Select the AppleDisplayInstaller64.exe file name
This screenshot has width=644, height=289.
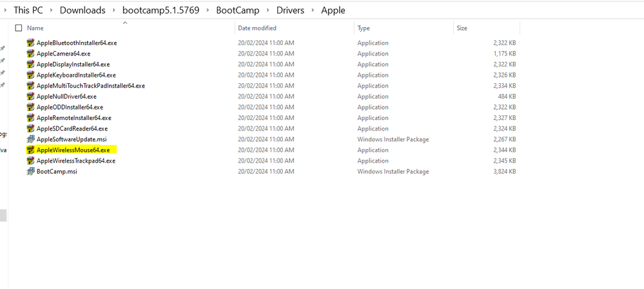click(73, 64)
